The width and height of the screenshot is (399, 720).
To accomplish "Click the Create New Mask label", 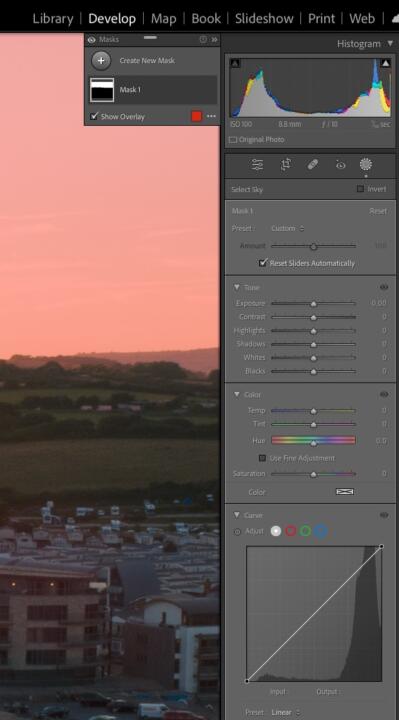I will coord(147,60).
